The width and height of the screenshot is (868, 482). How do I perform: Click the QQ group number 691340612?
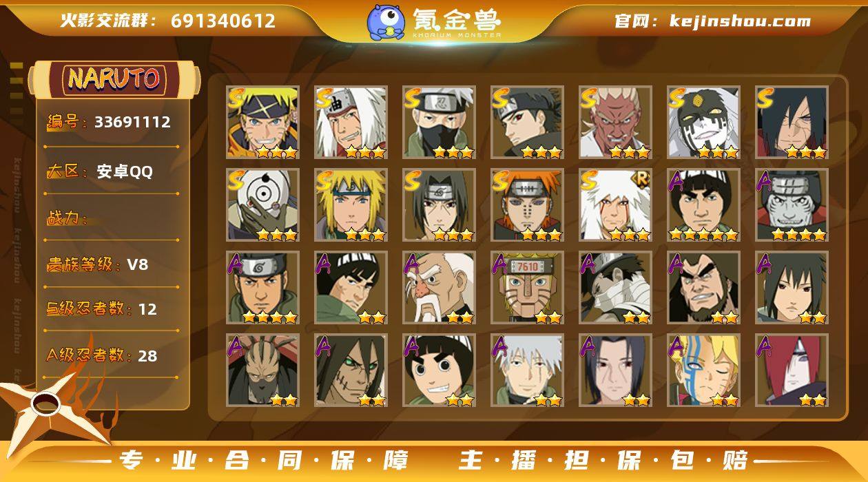[x=223, y=21]
